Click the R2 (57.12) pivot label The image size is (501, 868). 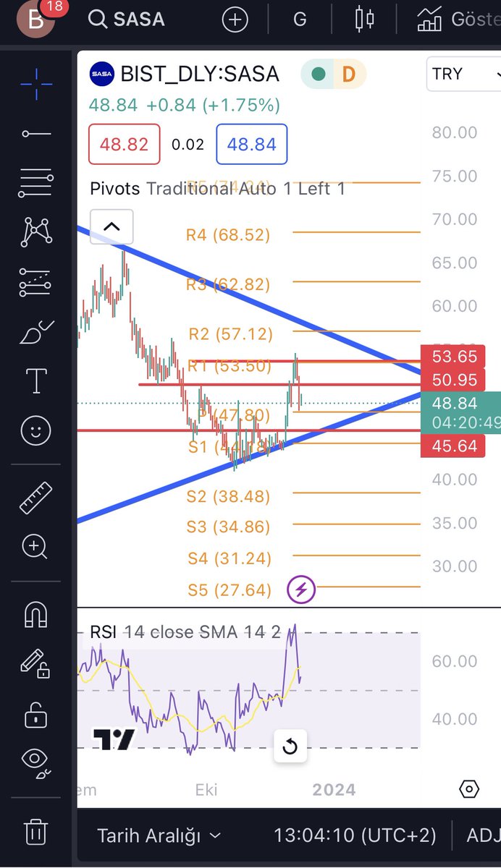point(230,333)
